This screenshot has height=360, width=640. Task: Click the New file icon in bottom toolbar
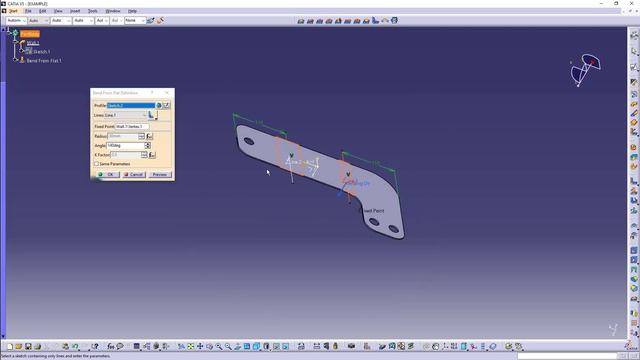point(10,346)
